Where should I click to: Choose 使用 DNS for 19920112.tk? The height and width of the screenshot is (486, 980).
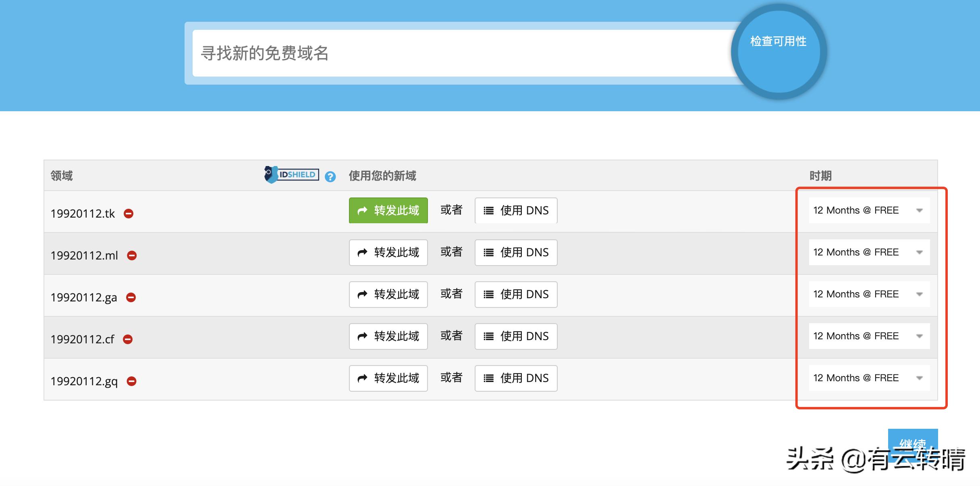click(x=516, y=210)
